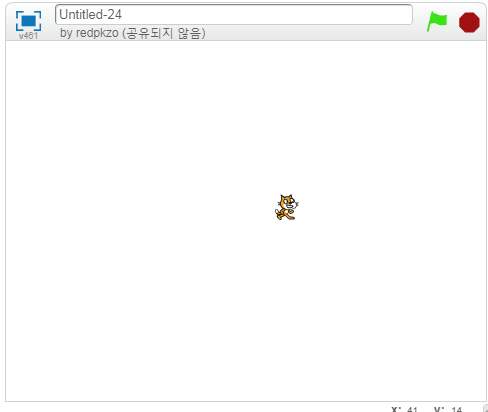Screen dimensions: 488x412
Task: Stop the project with the red stop sign
Action: 469,22
